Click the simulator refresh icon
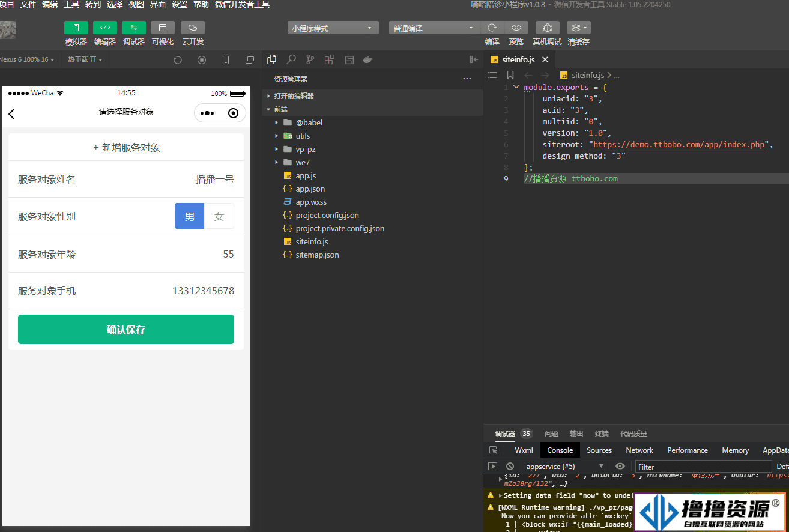This screenshot has height=532, width=789. coord(178,60)
